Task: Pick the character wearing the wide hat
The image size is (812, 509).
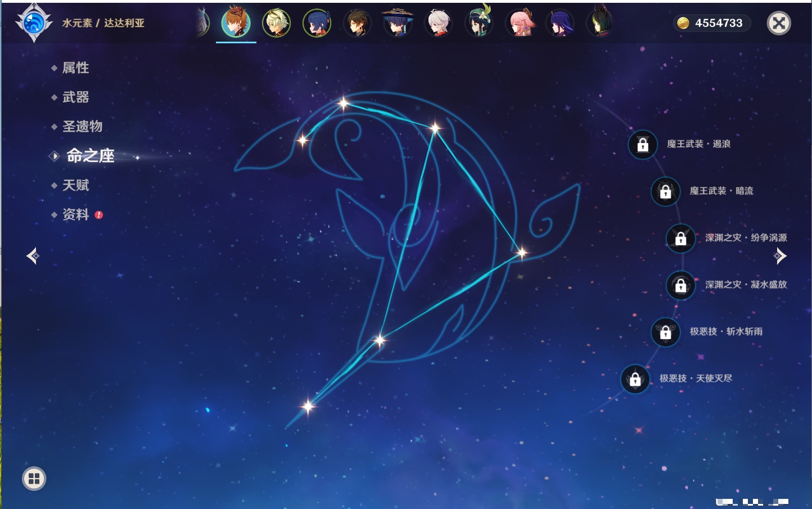Action: tap(398, 23)
